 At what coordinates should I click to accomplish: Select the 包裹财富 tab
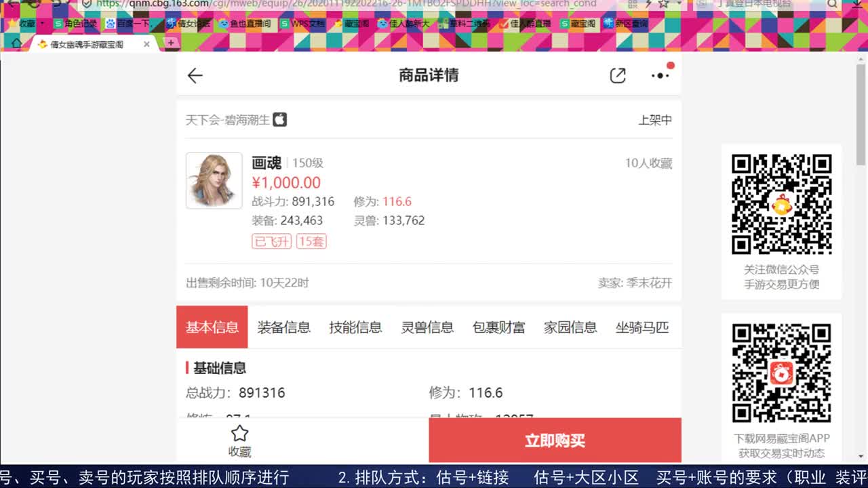click(x=499, y=327)
